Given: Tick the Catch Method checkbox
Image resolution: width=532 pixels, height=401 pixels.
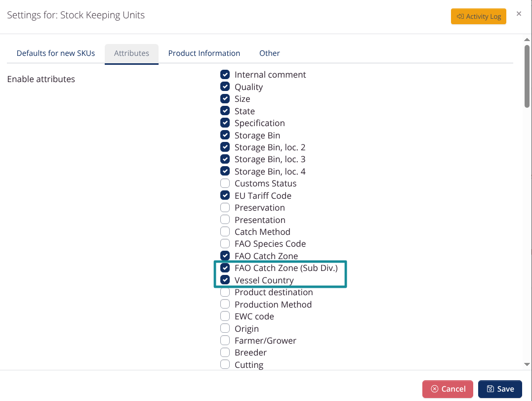Looking at the screenshot, I should tap(225, 231).
